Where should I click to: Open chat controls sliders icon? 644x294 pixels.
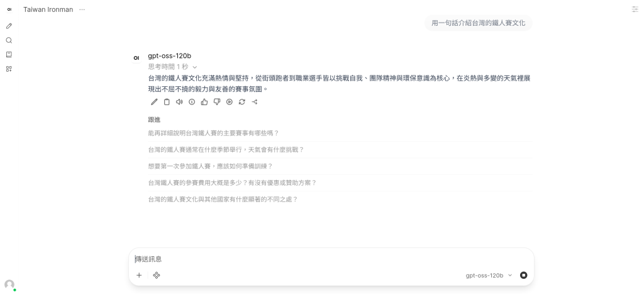click(635, 9)
